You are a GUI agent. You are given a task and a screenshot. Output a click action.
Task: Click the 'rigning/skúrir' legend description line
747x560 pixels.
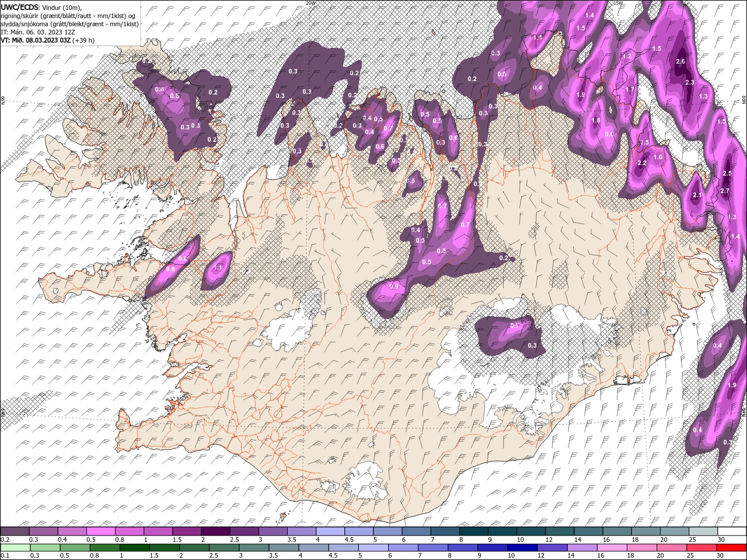click(68, 16)
